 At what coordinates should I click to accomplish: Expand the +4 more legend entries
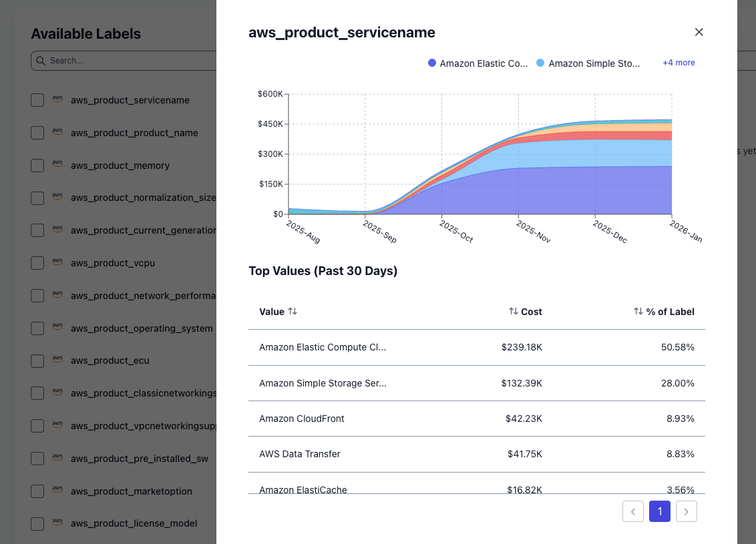coord(679,62)
